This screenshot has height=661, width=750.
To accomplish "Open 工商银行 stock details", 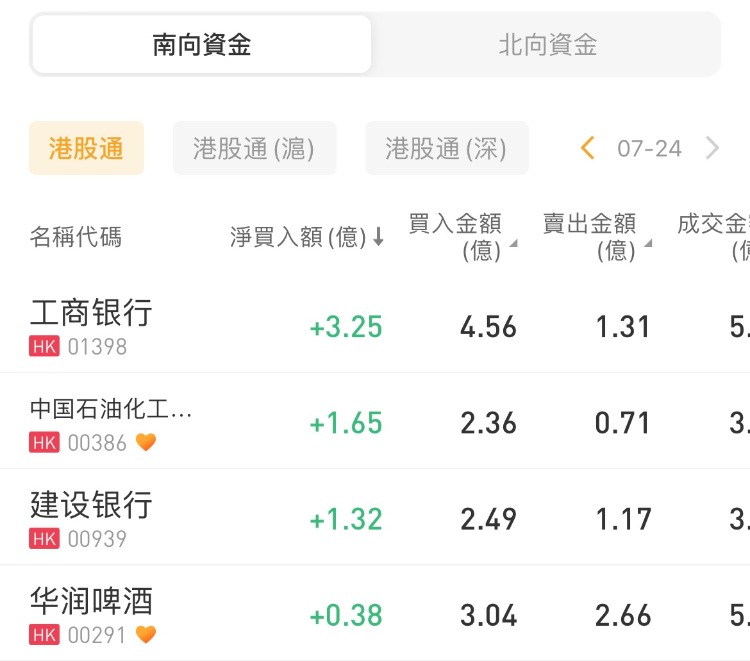I will (92, 312).
